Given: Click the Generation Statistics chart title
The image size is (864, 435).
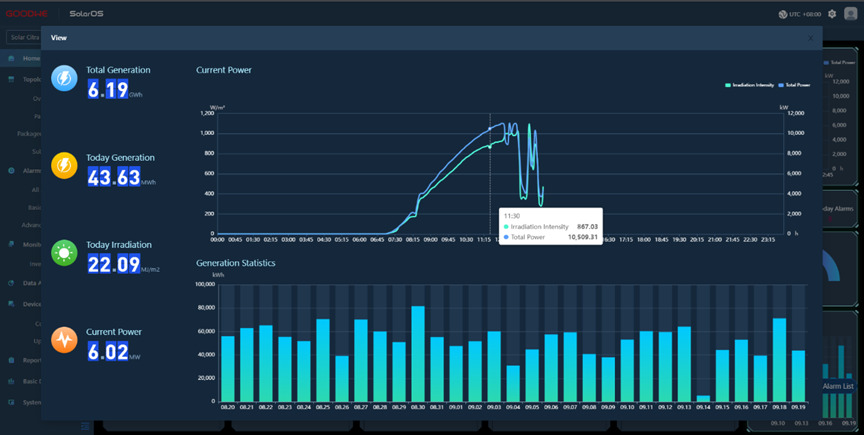Looking at the screenshot, I should (x=236, y=263).
